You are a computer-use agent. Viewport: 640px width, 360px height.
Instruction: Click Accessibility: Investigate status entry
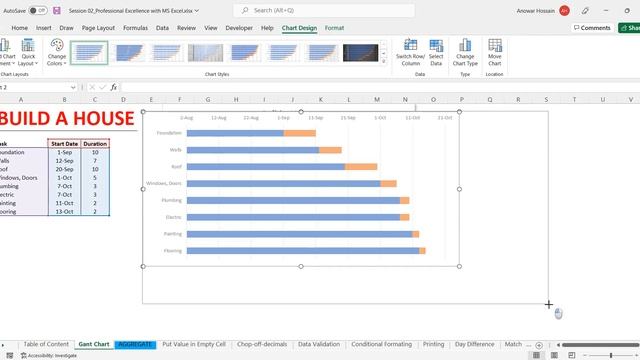(49, 356)
